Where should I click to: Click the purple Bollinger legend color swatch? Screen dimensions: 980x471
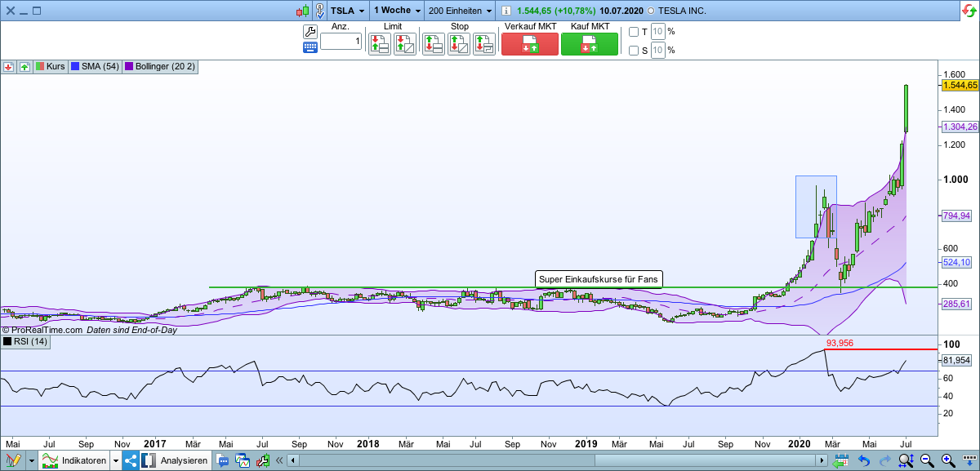[130, 67]
